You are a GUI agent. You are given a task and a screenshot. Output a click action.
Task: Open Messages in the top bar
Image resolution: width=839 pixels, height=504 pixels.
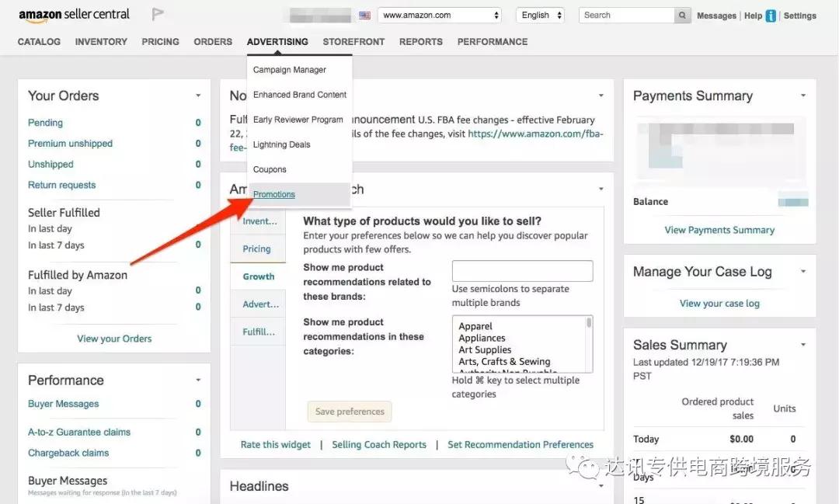pos(716,16)
